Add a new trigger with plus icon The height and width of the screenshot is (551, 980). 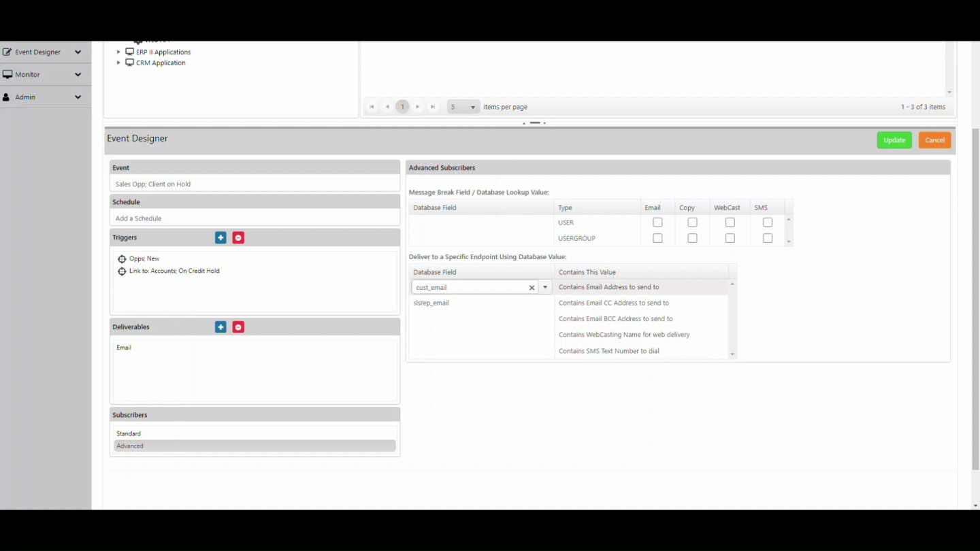220,237
